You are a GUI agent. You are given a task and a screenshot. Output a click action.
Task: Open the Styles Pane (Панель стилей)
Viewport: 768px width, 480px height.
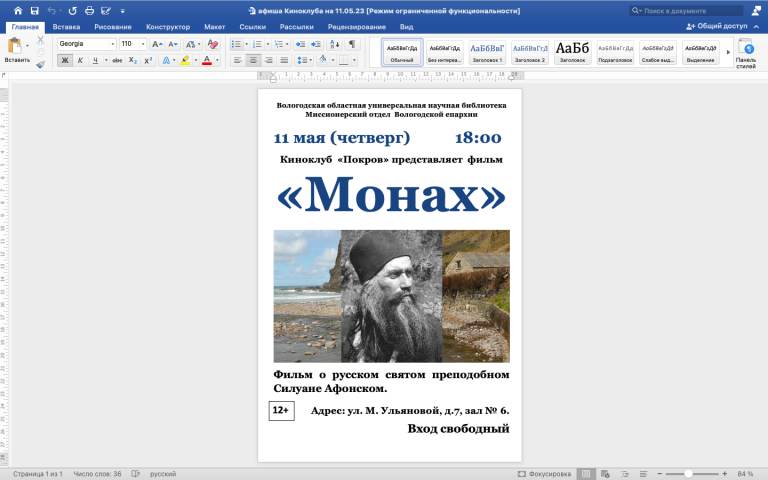[x=746, y=53]
